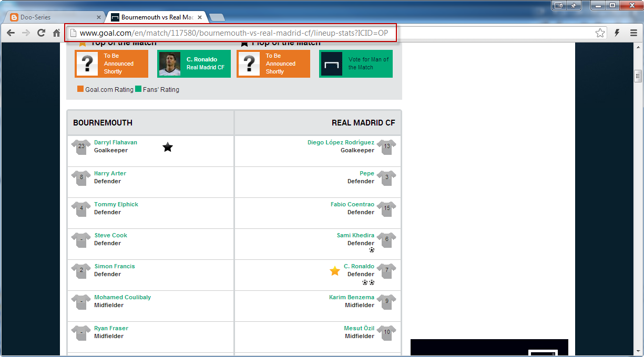The width and height of the screenshot is (644, 357).
Task: Click the shirt icon beside Steve Cook
Action: 81,240
